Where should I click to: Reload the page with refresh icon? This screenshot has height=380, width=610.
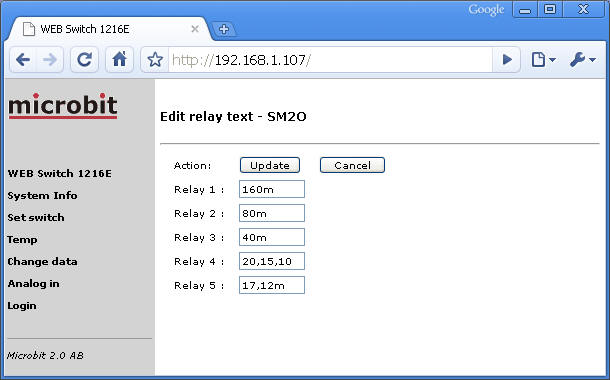(x=84, y=60)
